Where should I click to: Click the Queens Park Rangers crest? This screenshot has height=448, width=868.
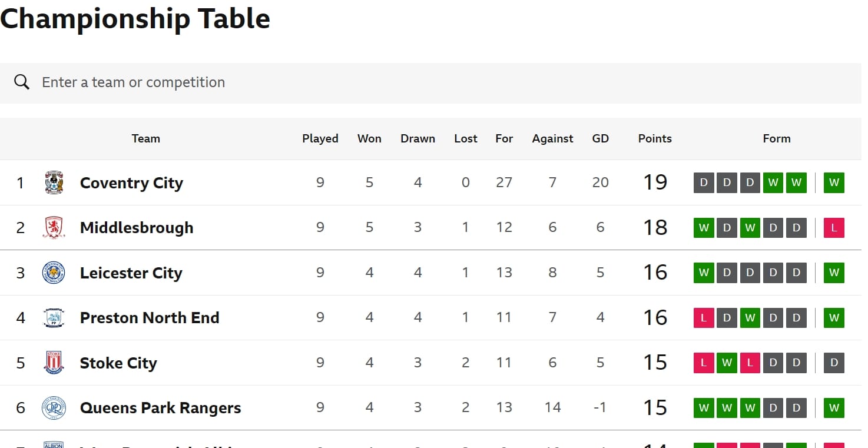tap(54, 408)
